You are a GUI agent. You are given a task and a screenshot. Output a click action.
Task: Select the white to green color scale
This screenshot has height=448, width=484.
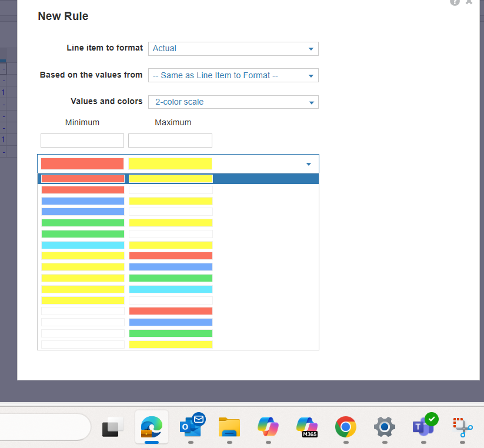[x=178, y=333]
